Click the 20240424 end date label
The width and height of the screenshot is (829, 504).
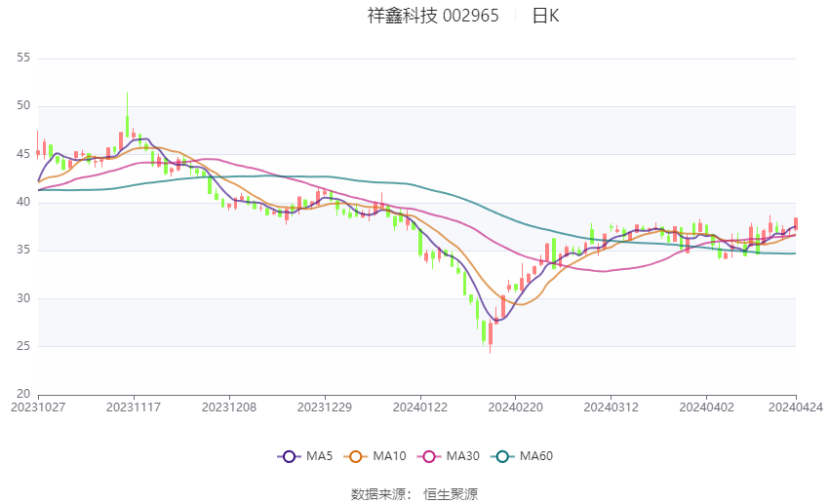[796, 407]
